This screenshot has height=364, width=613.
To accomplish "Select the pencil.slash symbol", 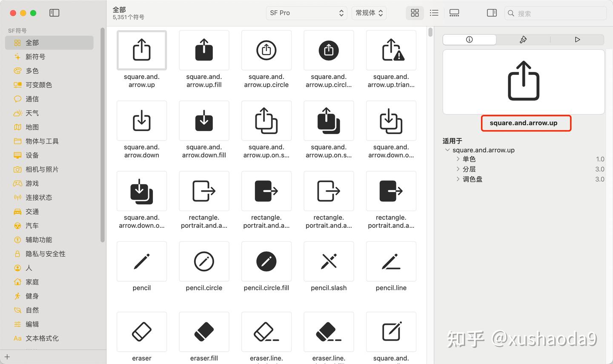I will click(x=328, y=261).
